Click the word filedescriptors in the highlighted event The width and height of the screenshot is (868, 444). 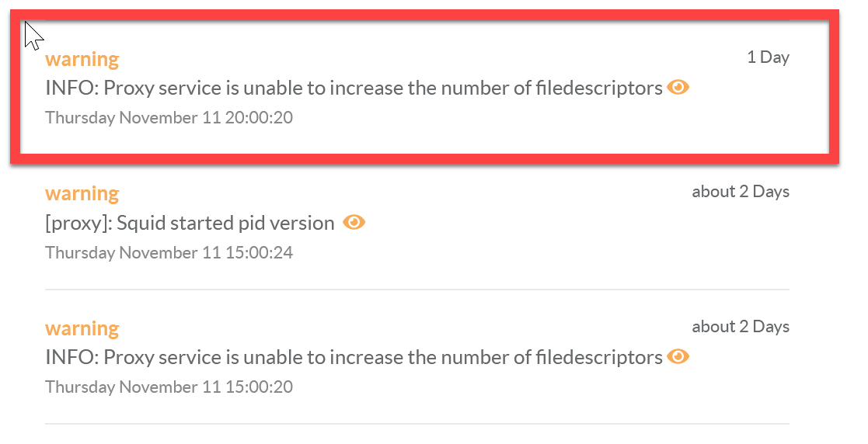[599, 88]
